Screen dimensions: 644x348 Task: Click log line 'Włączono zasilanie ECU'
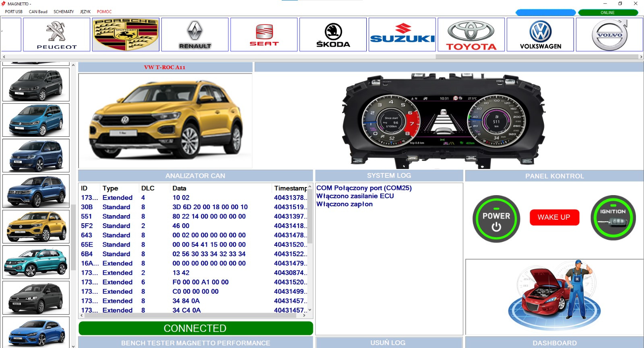[355, 196]
